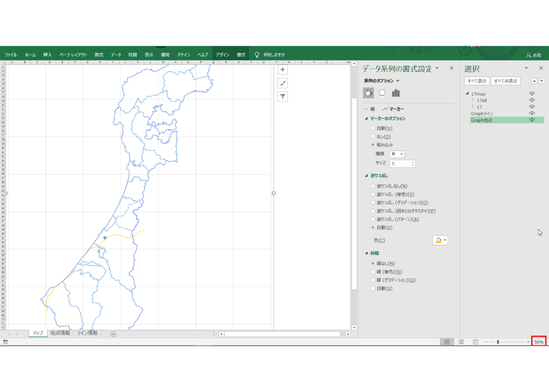This screenshot has height=392, width=549.
Task: Close the データ系列の書式設定 pane
Action: click(452, 68)
